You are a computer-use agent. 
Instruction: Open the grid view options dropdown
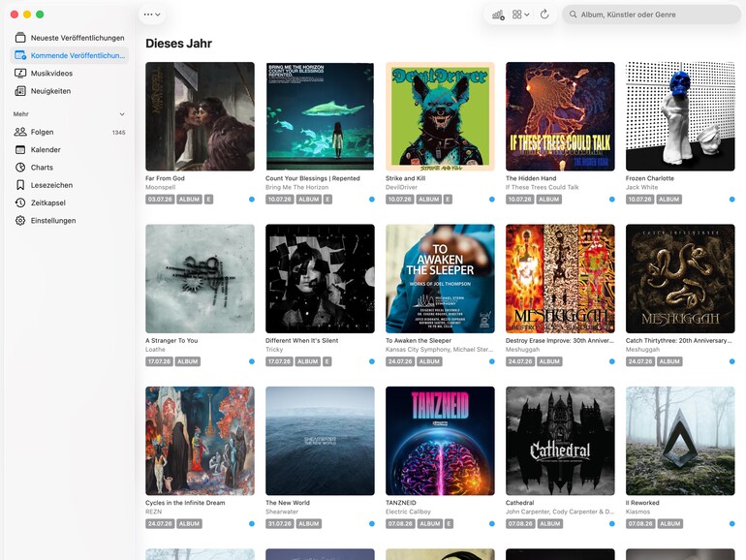(521, 15)
